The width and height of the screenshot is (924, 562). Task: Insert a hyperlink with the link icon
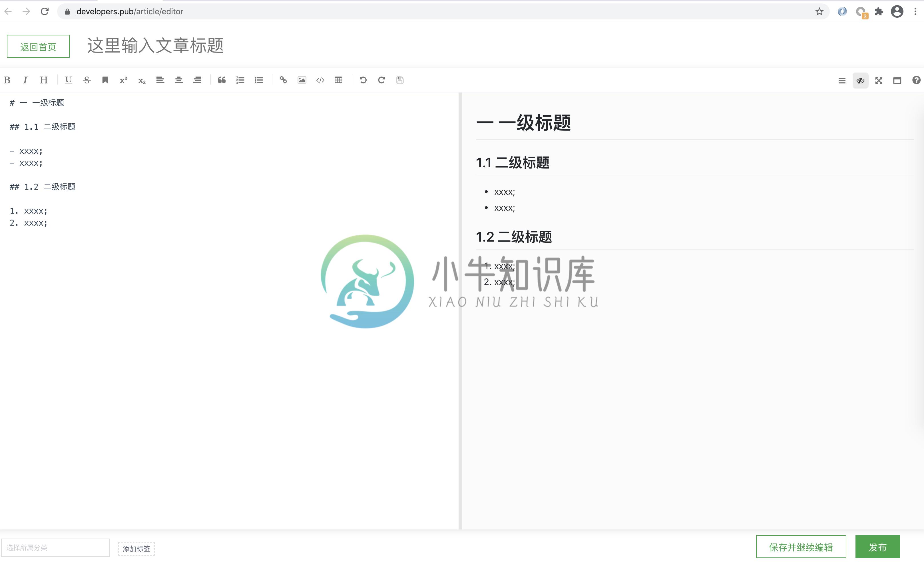[x=284, y=80]
